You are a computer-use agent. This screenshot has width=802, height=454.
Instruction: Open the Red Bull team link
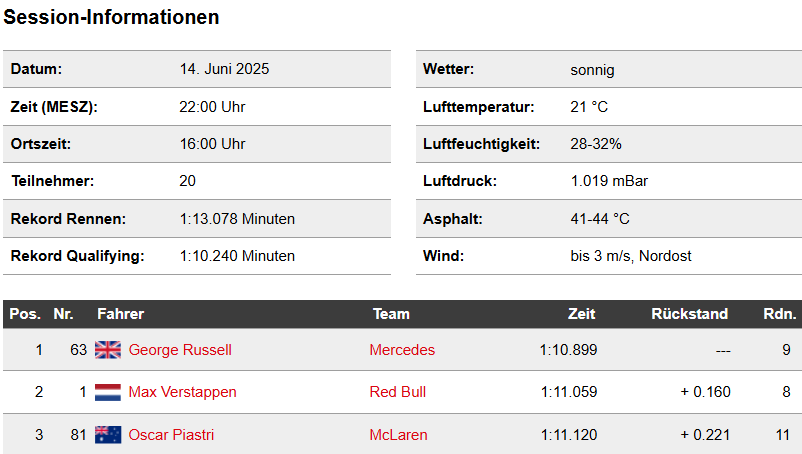(397, 392)
